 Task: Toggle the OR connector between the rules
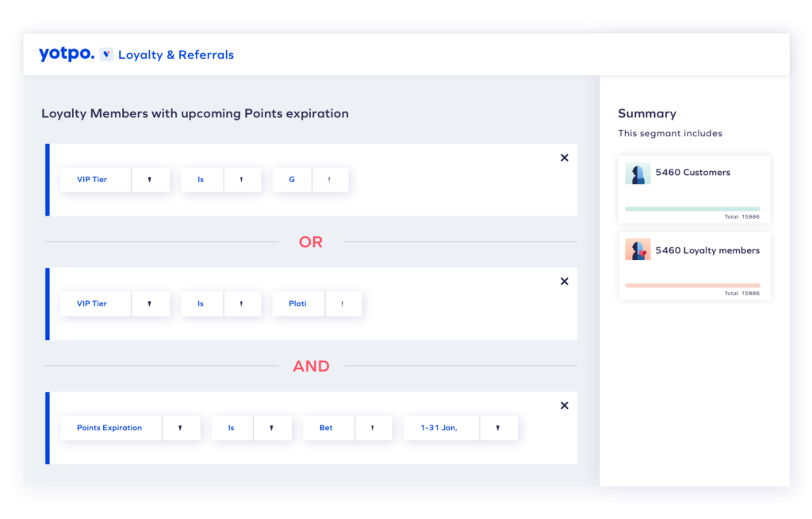pos(311,242)
